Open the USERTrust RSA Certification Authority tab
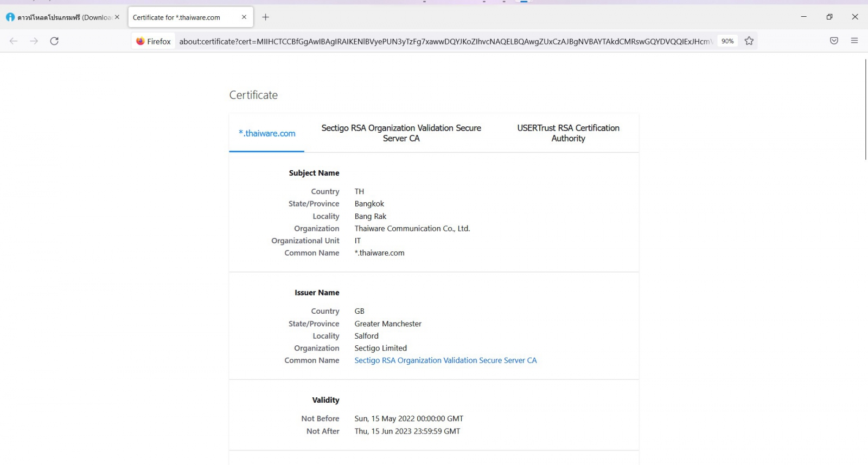 point(568,133)
